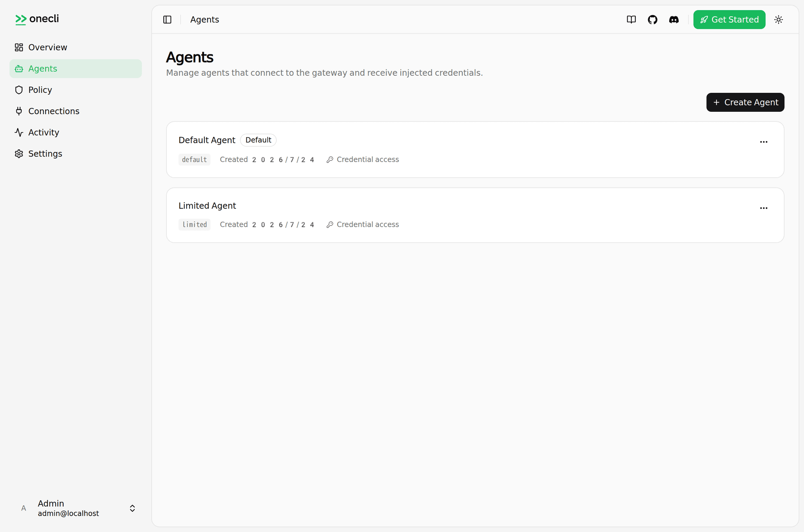
Task: Open Connections in sidebar
Action: click(x=76, y=111)
